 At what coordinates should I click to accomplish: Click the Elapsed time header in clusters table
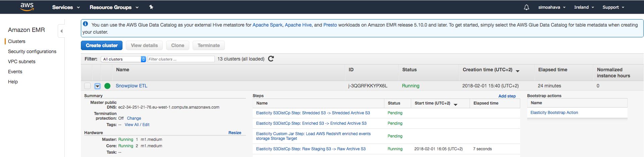[553, 70]
